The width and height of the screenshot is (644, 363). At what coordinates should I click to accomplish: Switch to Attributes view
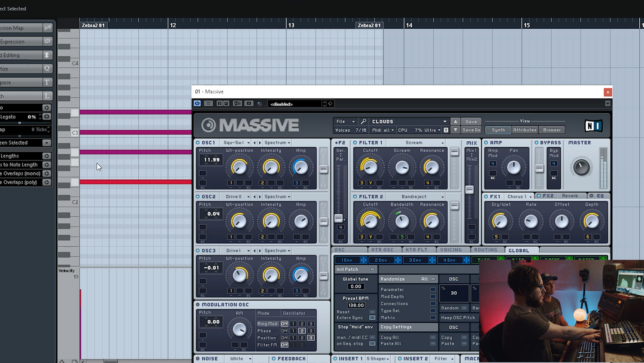(x=525, y=130)
